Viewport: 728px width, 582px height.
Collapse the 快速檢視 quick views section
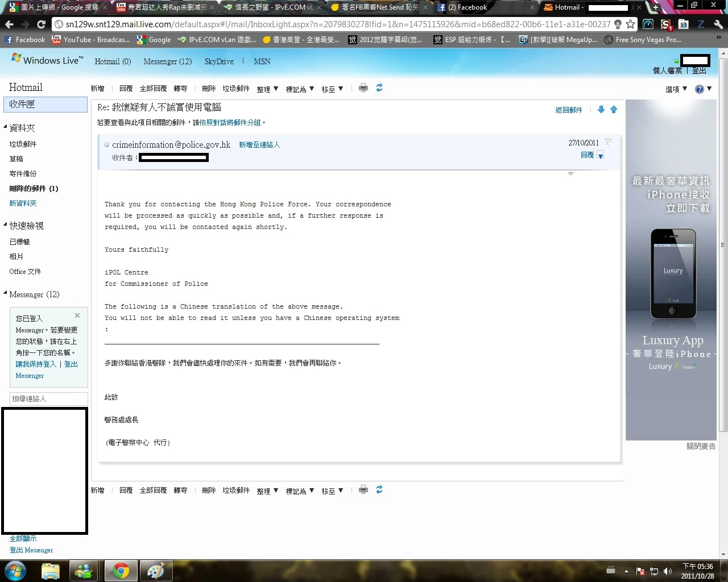pos(6,225)
